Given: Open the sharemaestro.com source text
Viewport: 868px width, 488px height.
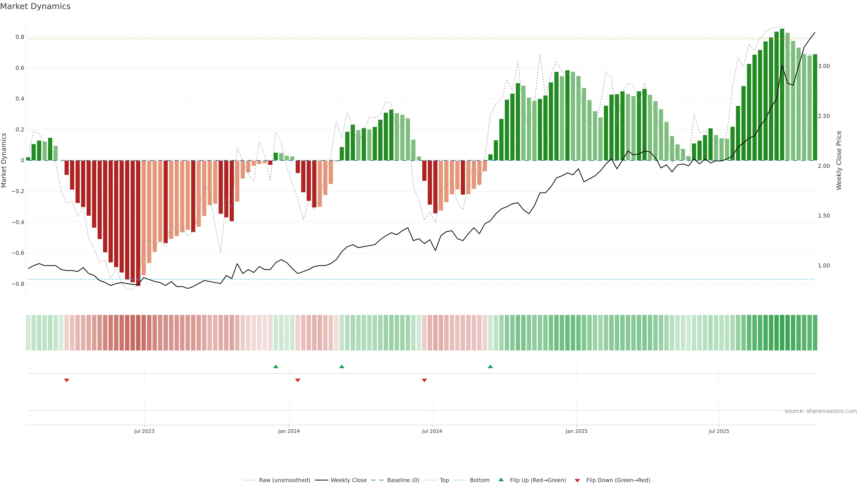Looking at the screenshot, I should [821, 411].
